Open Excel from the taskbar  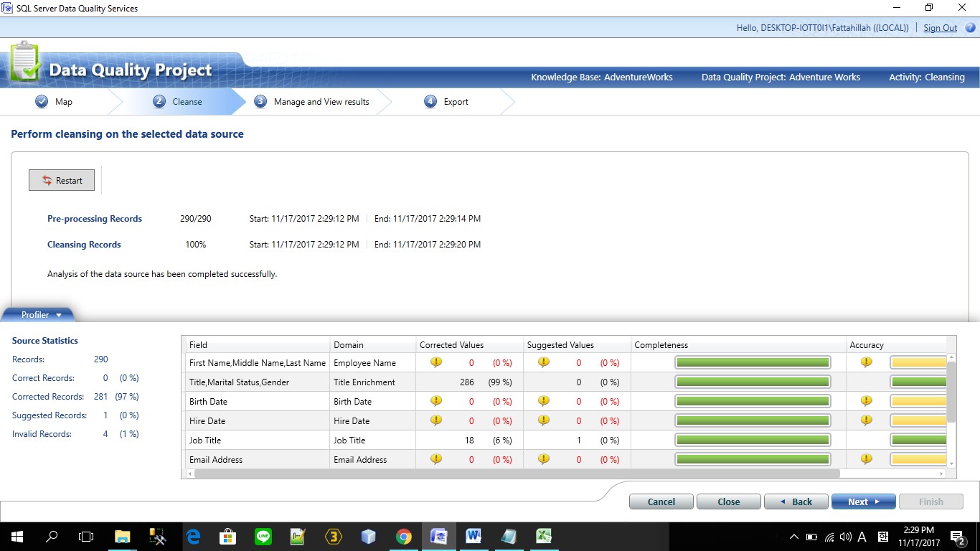(x=544, y=537)
